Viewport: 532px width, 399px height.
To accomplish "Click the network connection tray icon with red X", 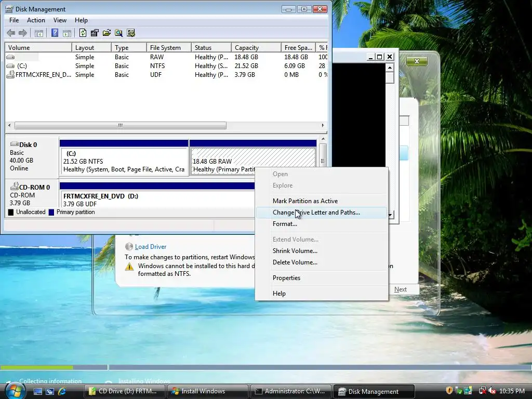I will pyautogui.click(x=482, y=391).
